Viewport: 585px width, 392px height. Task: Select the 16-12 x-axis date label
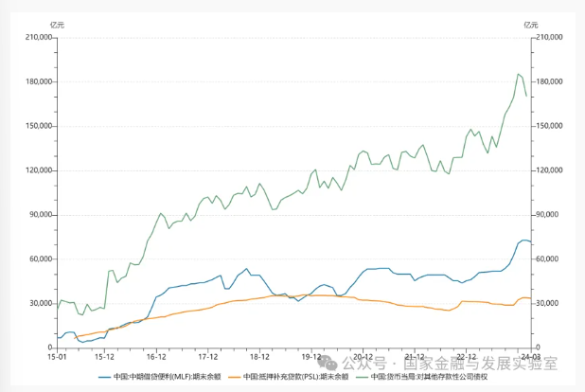(157, 358)
